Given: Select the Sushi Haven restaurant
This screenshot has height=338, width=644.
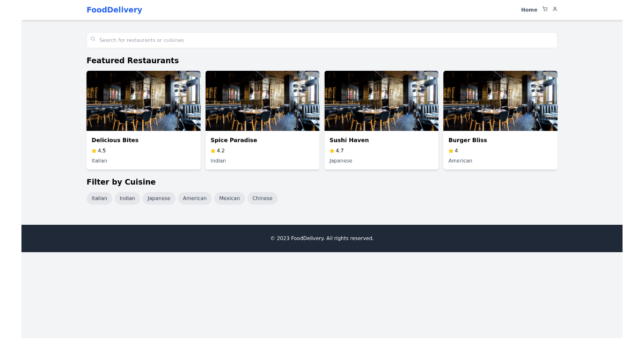Looking at the screenshot, I should tap(381, 120).
